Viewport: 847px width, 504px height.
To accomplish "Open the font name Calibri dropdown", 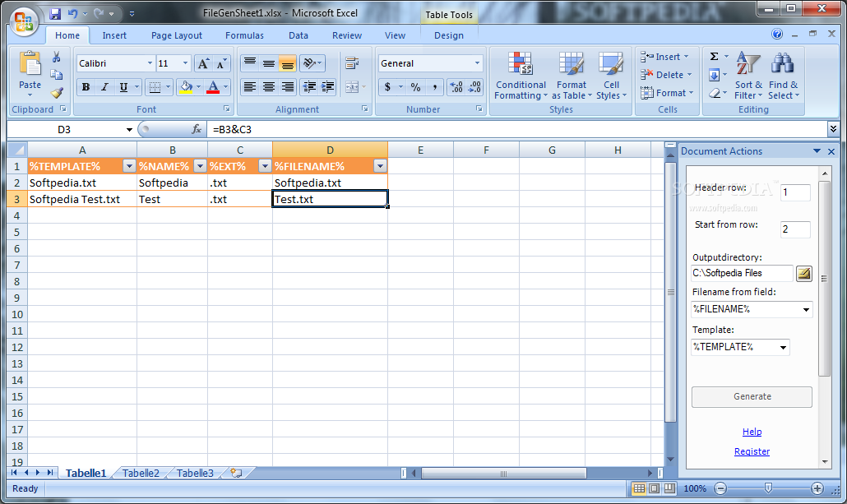I will [x=150, y=64].
